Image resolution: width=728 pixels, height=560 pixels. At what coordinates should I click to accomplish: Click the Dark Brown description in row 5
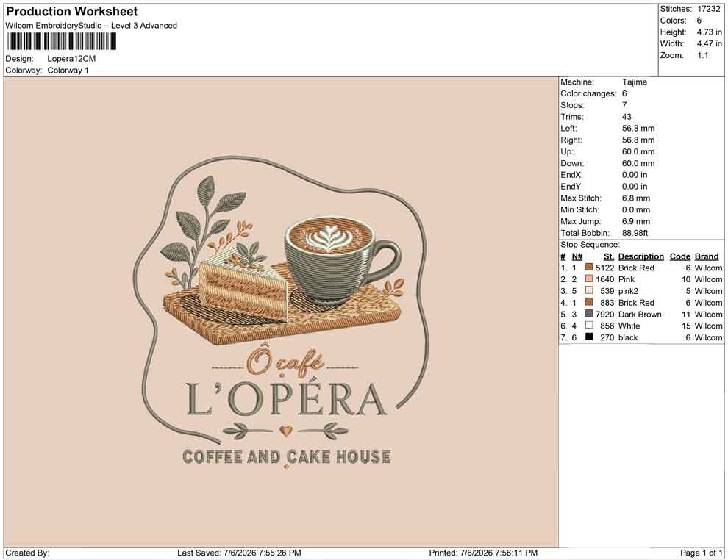tap(640, 314)
